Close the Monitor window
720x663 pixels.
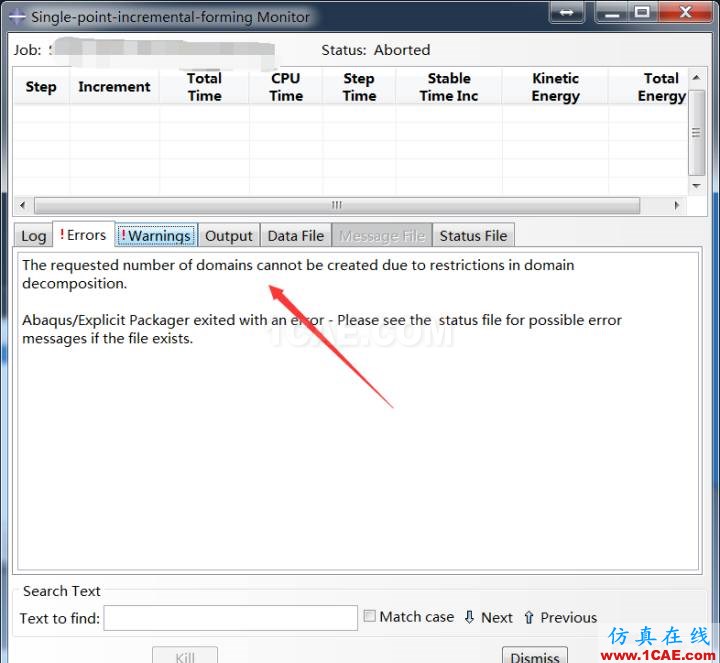point(686,12)
